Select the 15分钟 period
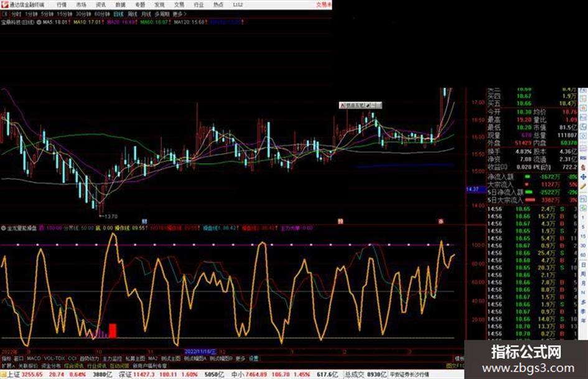The height and width of the screenshot is (379, 588). click(x=64, y=14)
